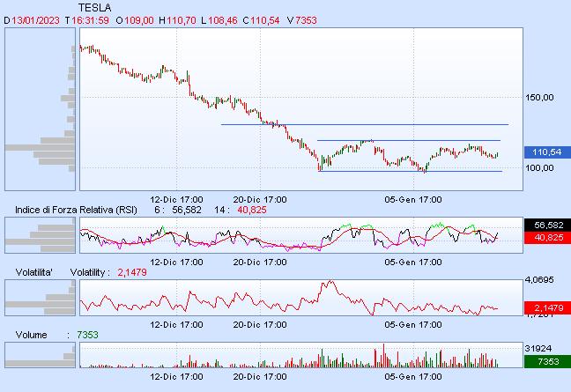Click the red RSI tag 40,825

(547, 238)
